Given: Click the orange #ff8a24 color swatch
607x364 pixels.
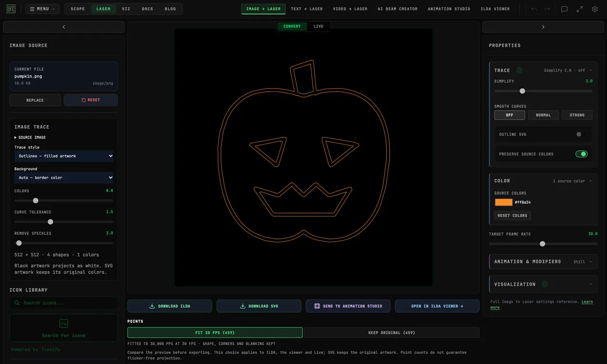Looking at the screenshot, I should click(504, 202).
